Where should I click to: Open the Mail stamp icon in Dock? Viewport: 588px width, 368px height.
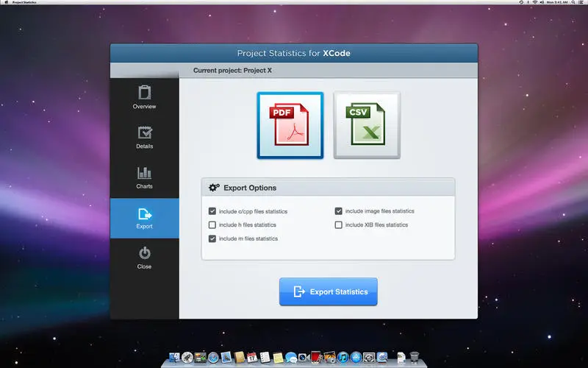226,357
